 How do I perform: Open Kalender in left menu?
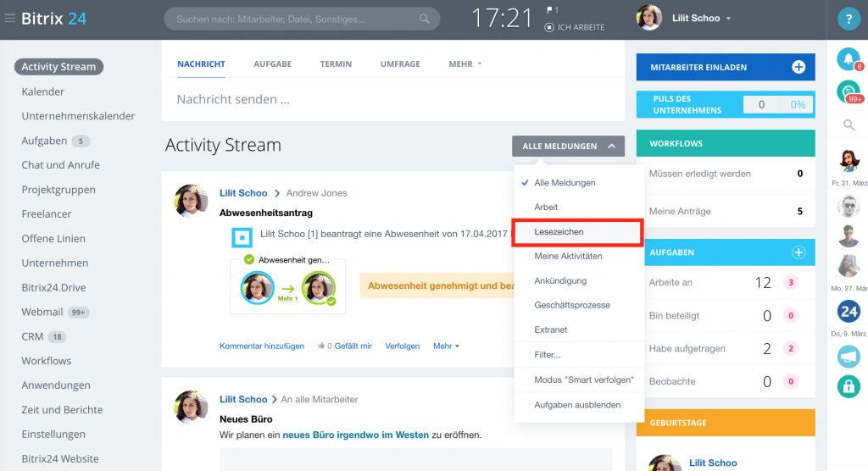pos(42,91)
